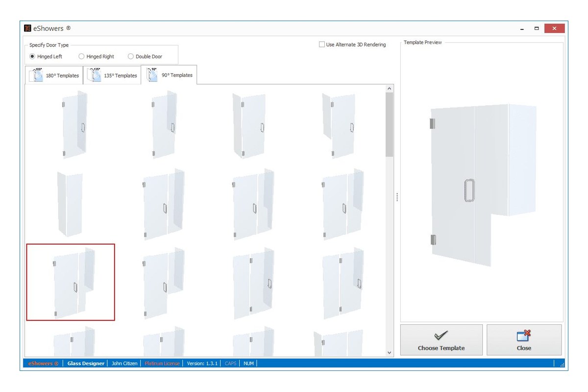This screenshot has width=588, height=392.
Task: Select the second template in the top row
Action: 164,125
